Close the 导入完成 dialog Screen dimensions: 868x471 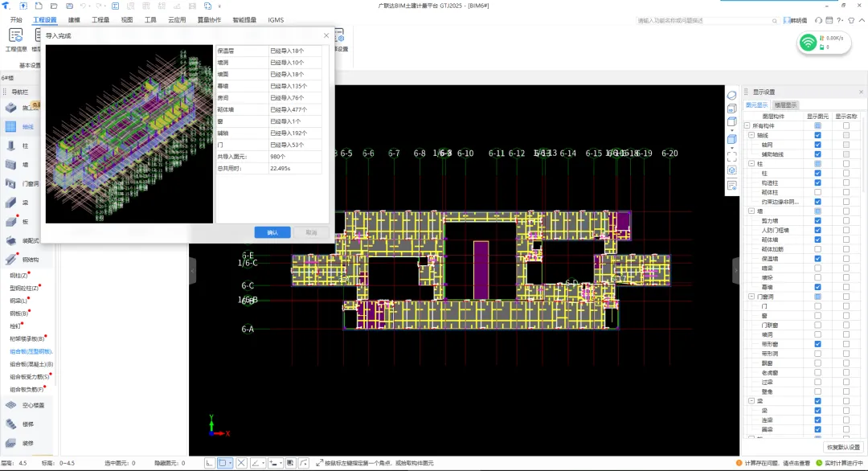click(326, 35)
